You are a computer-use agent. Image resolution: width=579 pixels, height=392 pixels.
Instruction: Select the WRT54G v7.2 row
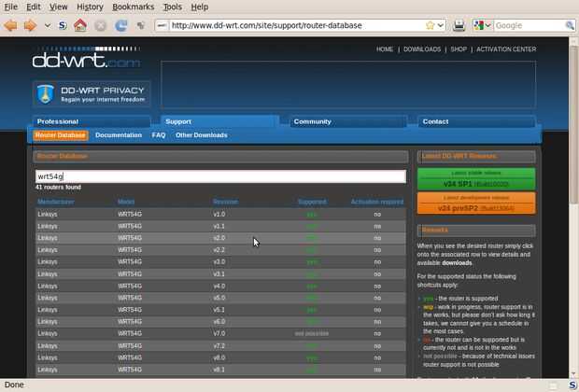220,346
